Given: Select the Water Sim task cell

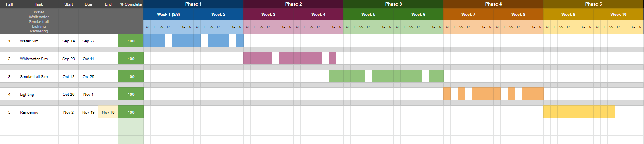Looking at the screenshot, I should point(39,41).
